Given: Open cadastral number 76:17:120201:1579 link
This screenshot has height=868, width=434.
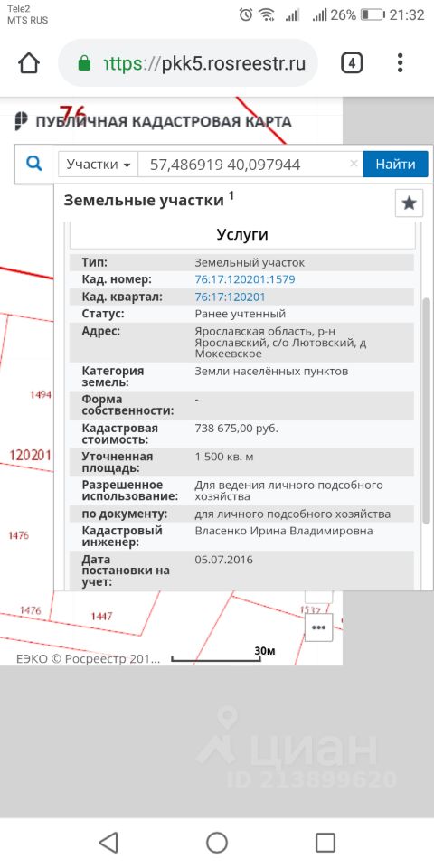Looking at the screenshot, I should point(245,279).
